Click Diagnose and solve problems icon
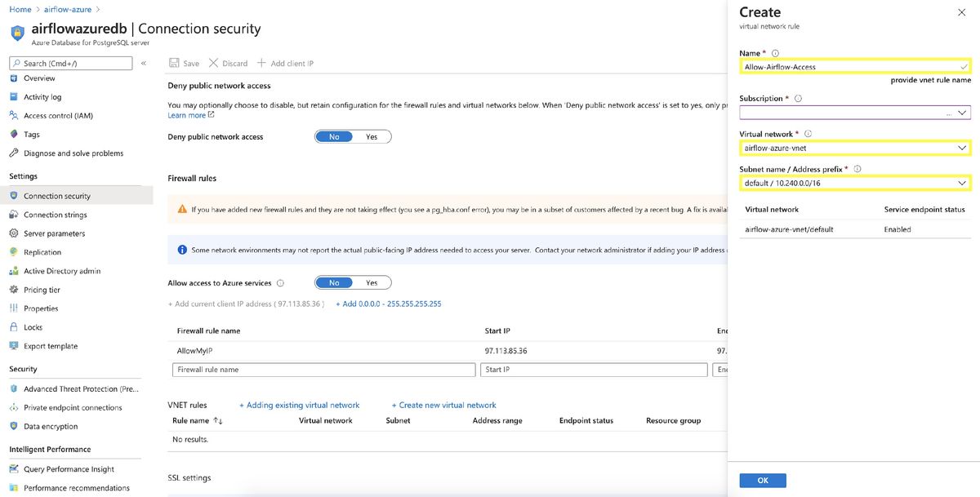The width and height of the screenshot is (980, 497). (x=14, y=153)
